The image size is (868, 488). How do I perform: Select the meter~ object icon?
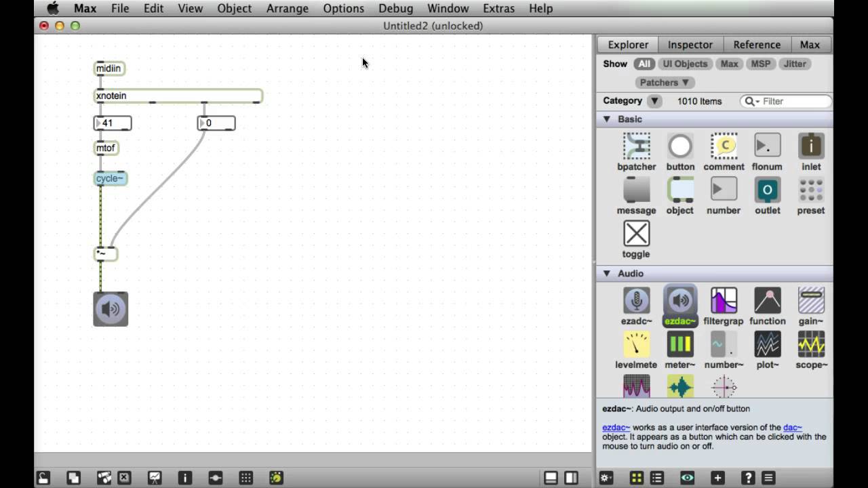[680, 344]
